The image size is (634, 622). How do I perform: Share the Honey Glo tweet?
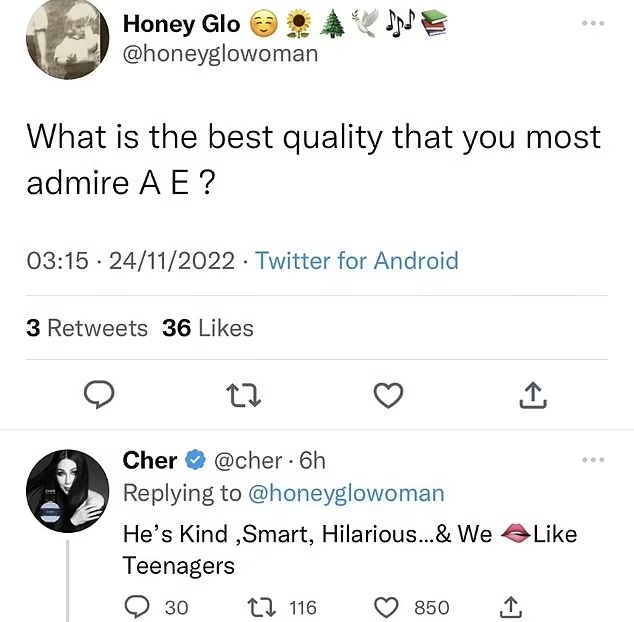533,396
